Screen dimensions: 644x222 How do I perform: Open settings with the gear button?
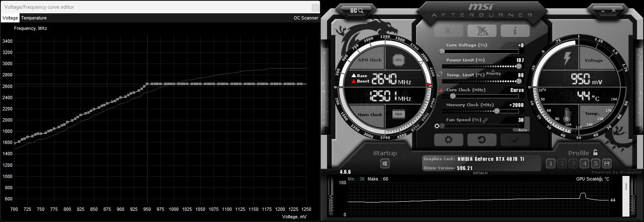tap(448, 140)
